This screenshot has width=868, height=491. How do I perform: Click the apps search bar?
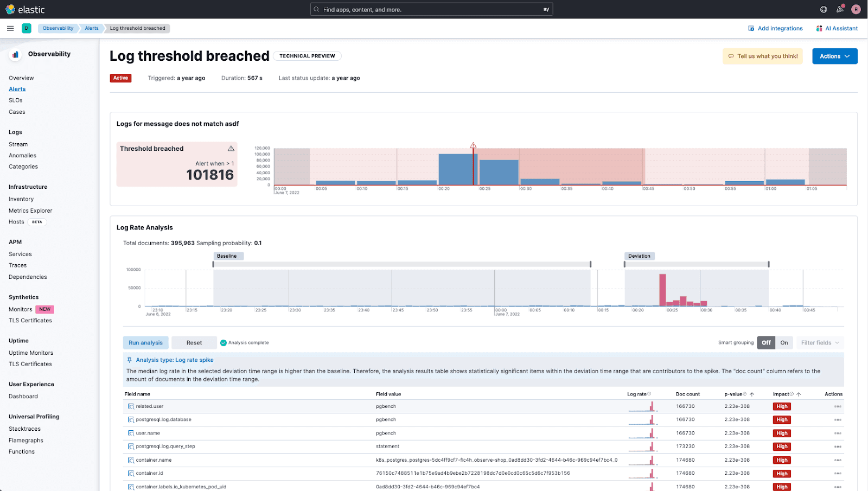click(x=431, y=9)
